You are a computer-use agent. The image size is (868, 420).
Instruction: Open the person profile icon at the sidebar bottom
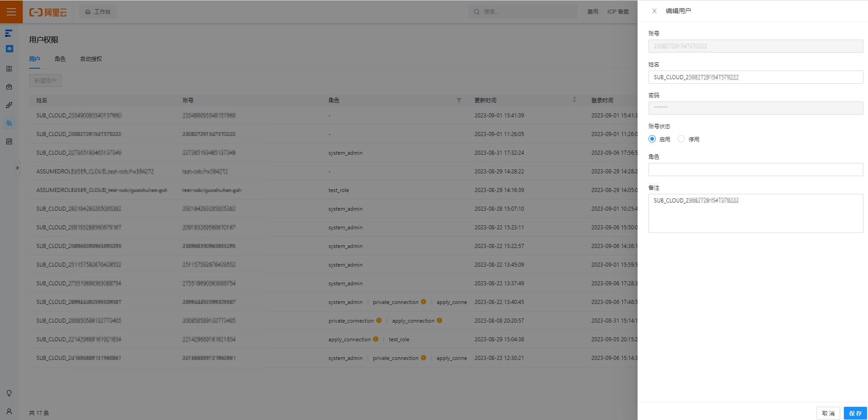9,411
